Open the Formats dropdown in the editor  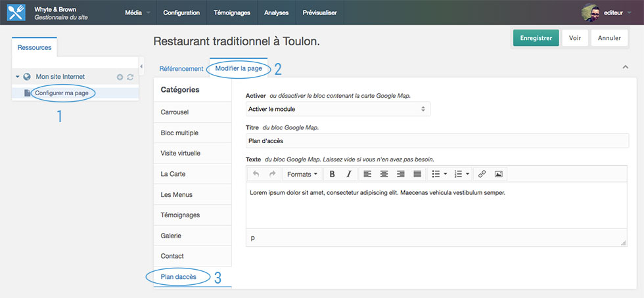point(302,174)
